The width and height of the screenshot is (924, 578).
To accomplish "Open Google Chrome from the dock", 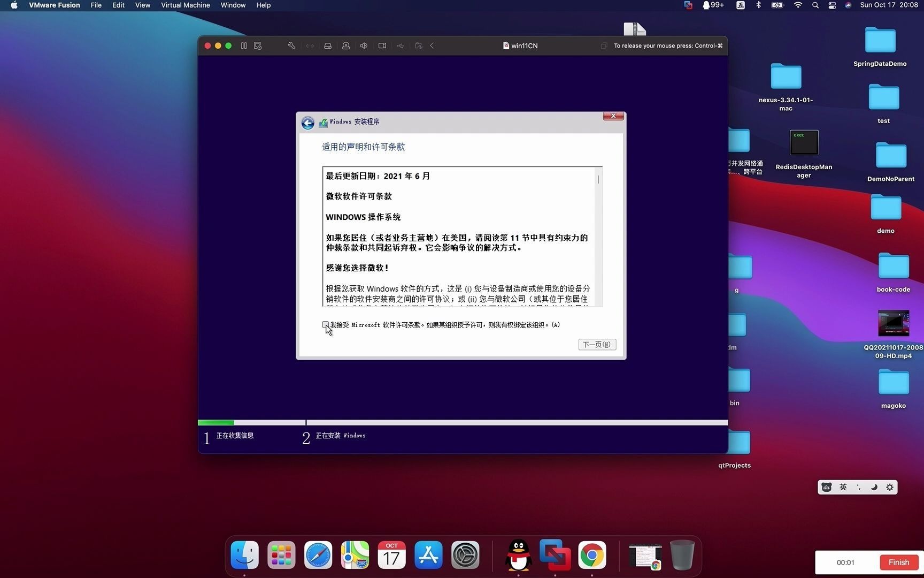I will coord(592,555).
